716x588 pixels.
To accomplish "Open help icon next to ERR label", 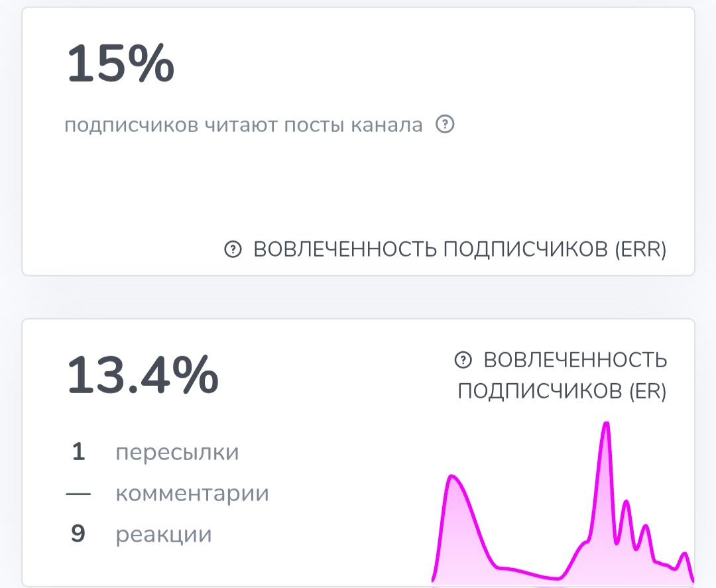I will [233, 249].
